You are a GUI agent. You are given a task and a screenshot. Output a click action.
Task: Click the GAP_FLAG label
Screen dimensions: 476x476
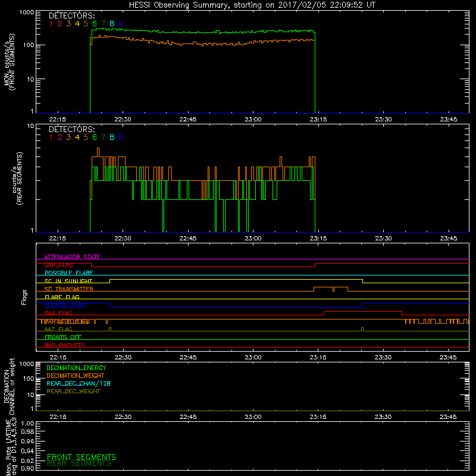[58, 265]
